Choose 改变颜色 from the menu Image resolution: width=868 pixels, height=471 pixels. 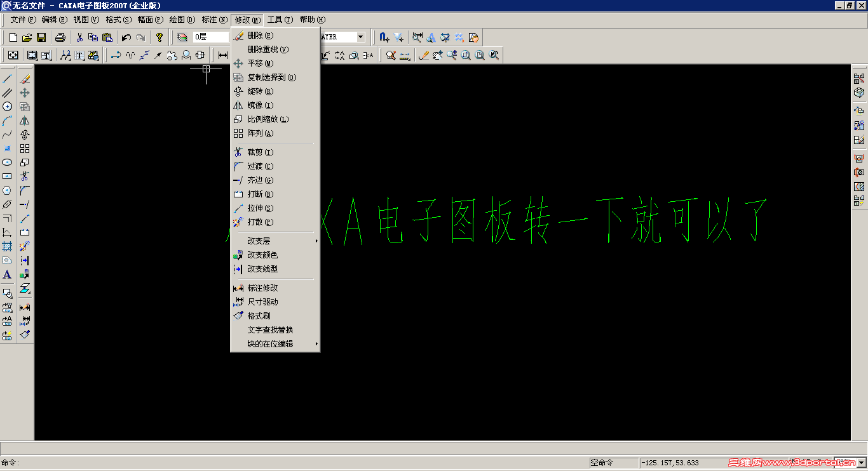(x=275, y=255)
